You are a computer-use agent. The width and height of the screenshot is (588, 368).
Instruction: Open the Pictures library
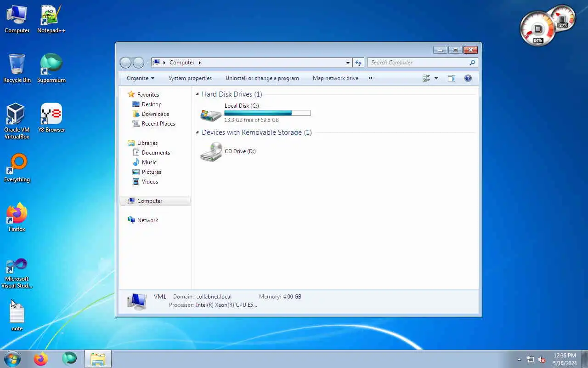152,172
